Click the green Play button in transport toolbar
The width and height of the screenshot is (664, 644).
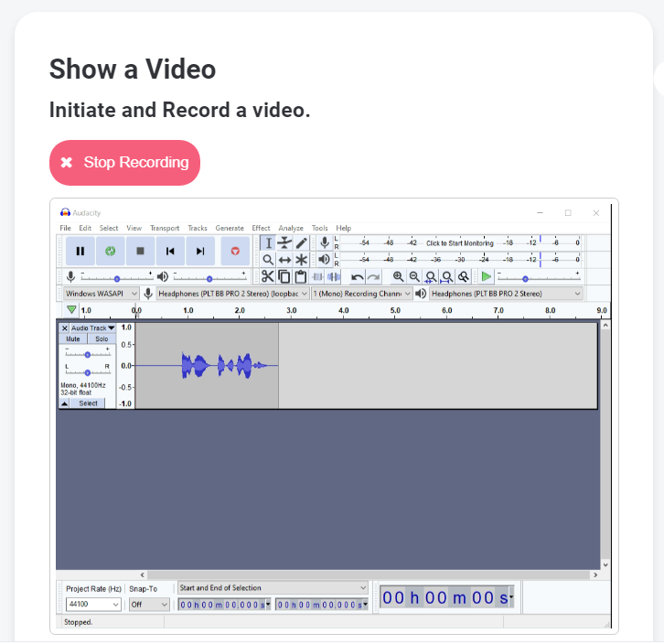click(x=110, y=252)
